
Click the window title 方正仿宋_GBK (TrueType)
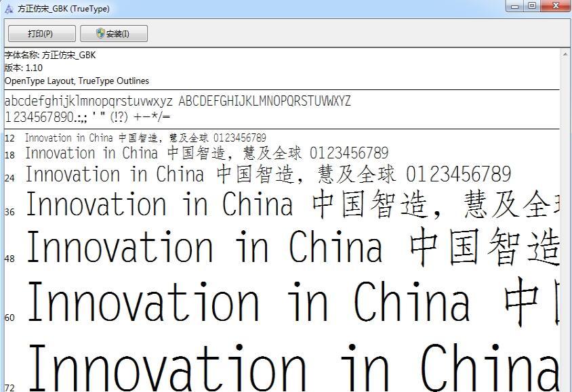(x=63, y=9)
